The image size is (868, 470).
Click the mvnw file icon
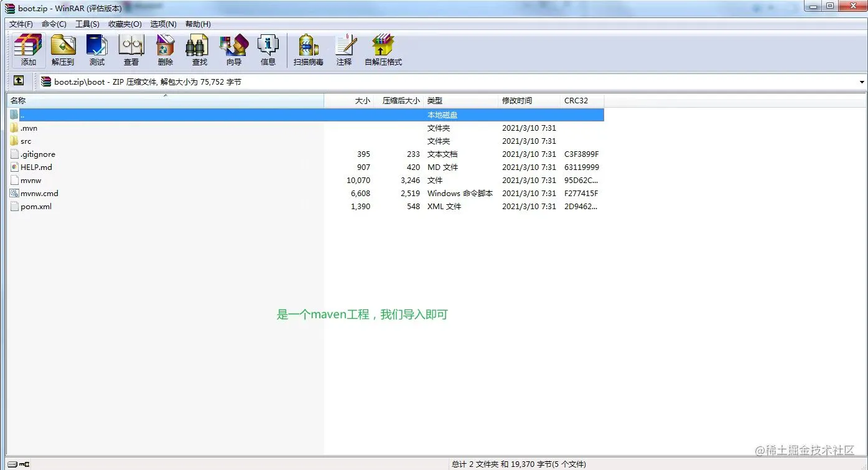(14, 180)
